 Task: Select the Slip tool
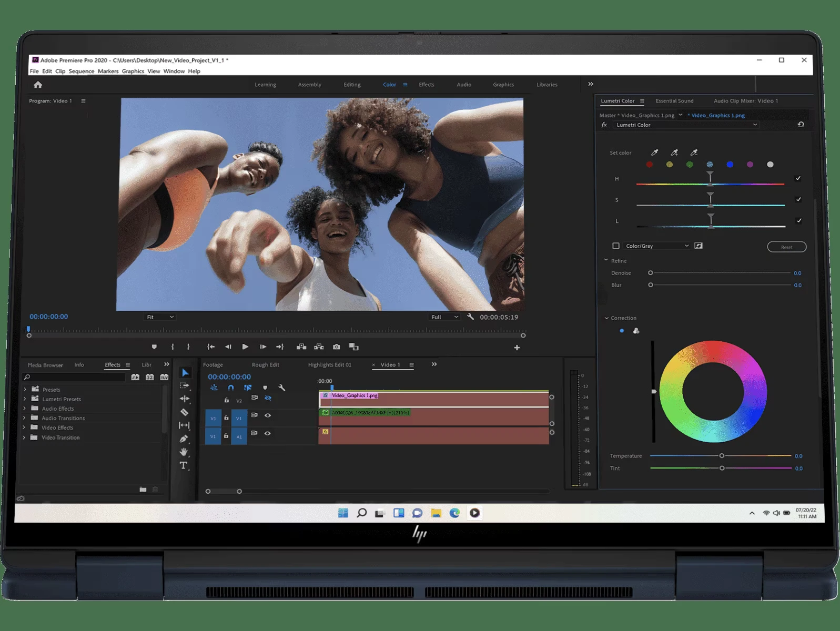pyautogui.click(x=184, y=425)
